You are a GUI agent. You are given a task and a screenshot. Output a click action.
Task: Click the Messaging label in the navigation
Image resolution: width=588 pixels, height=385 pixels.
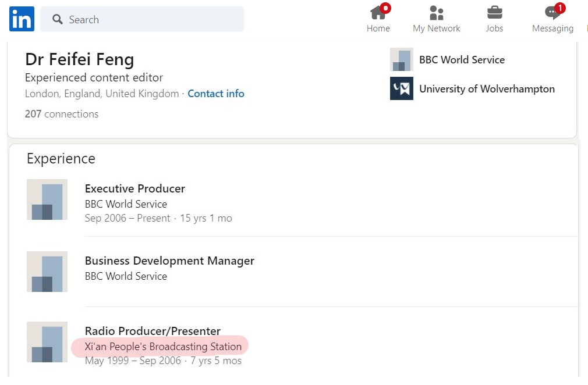(552, 29)
